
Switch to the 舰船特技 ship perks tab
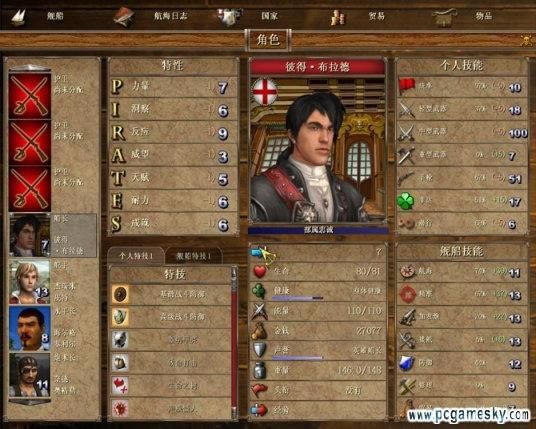pyautogui.click(x=193, y=256)
